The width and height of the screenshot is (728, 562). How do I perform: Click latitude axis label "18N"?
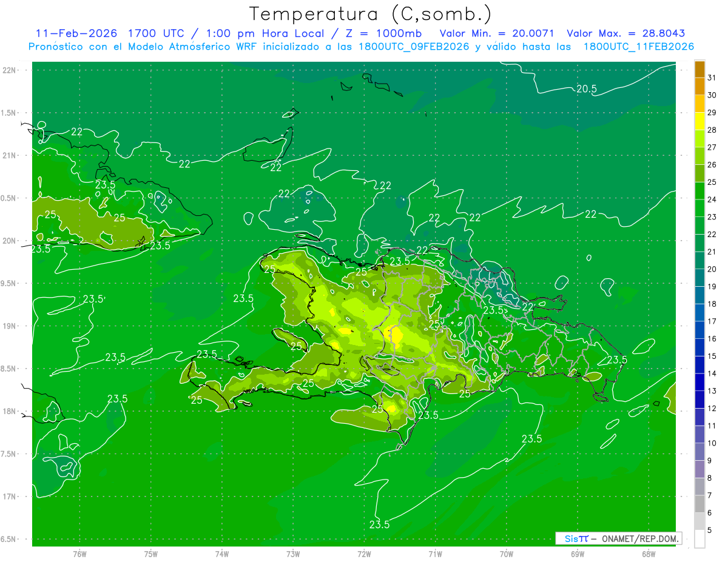tap(9, 411)
